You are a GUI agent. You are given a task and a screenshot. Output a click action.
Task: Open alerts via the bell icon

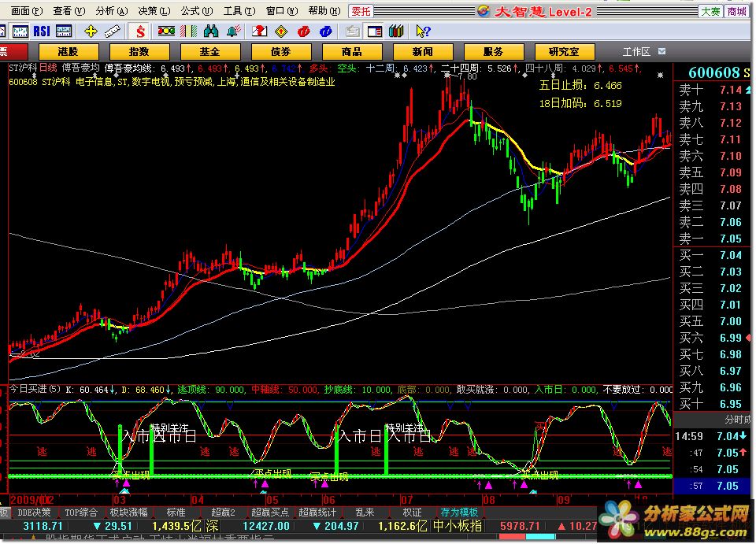234,31
